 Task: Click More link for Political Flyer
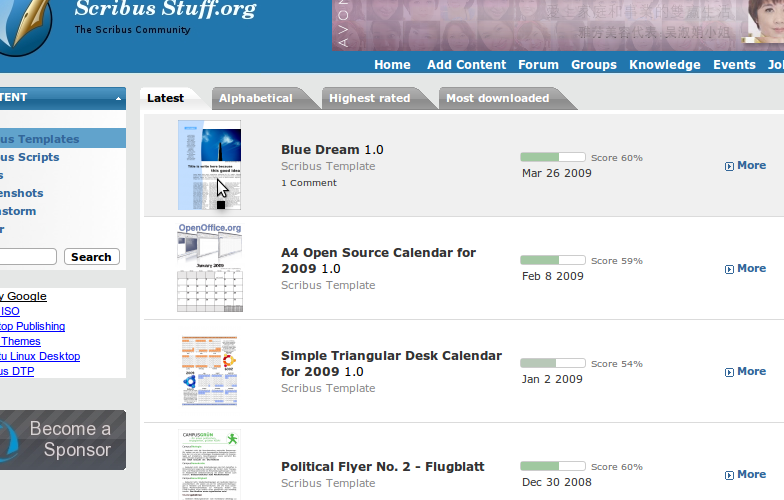click(x=752, y=474)
